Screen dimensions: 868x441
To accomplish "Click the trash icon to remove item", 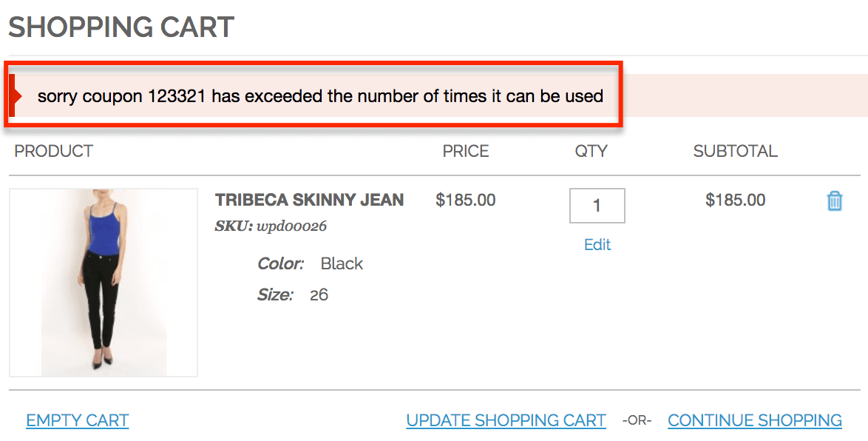I will click(x=834, y=201).
